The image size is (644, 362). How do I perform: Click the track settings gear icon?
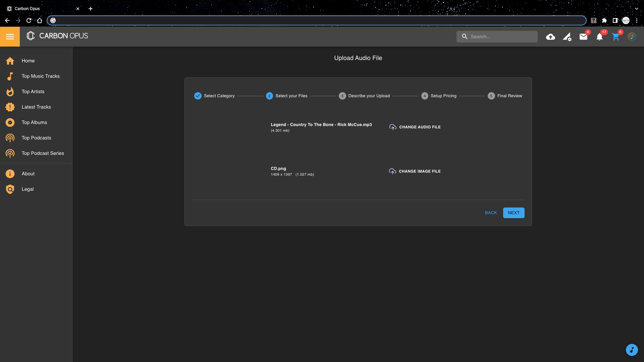(x=567, y=37)
